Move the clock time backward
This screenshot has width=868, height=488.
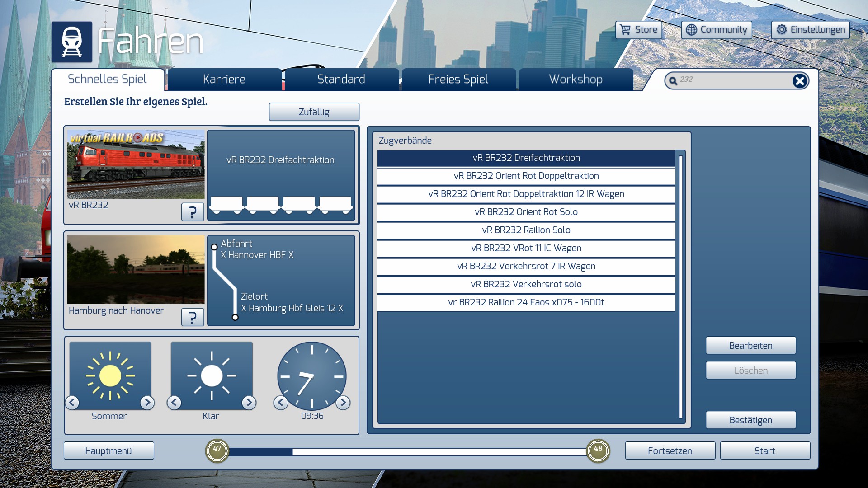pos(281,402)
